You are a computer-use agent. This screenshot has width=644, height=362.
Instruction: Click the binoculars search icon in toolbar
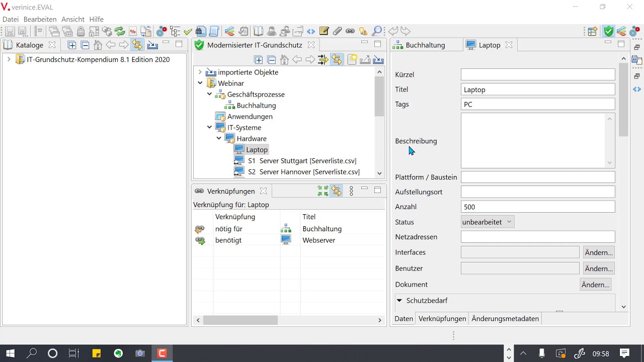point(201,31)
